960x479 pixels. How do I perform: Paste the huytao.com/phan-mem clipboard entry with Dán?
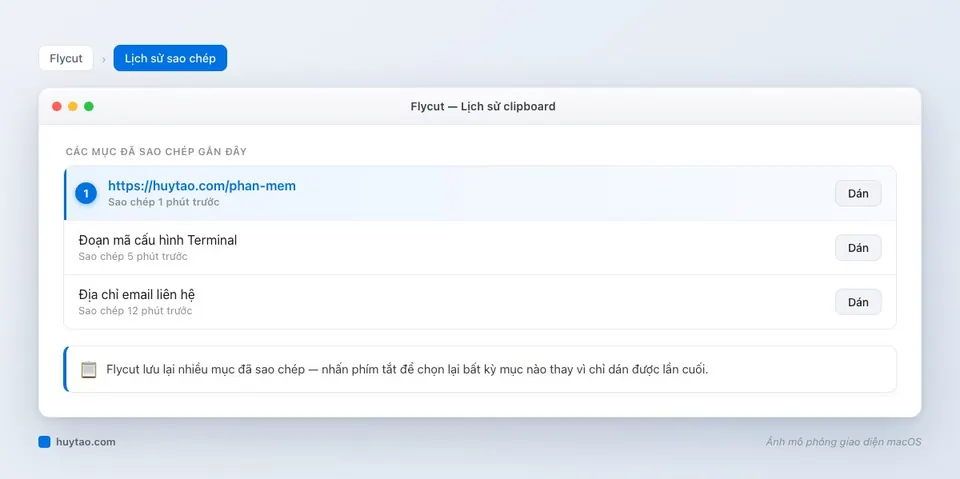pyautogui.click(x=858, y=194)
